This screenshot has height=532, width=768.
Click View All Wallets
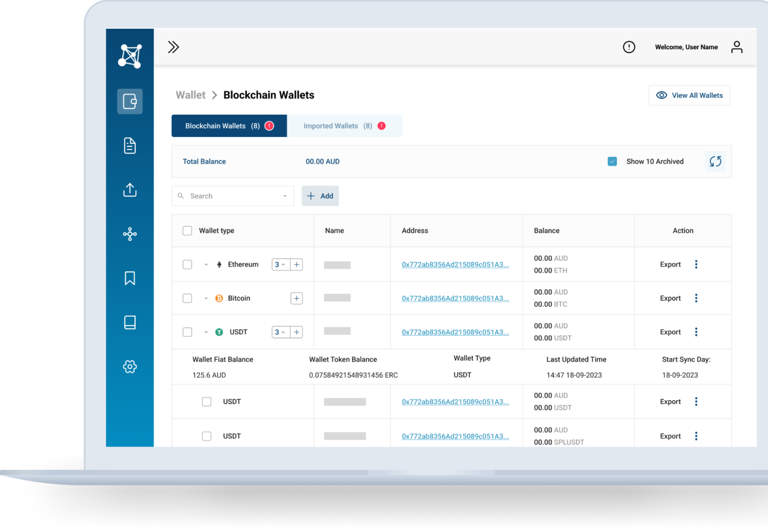click(x=689, y=95)
